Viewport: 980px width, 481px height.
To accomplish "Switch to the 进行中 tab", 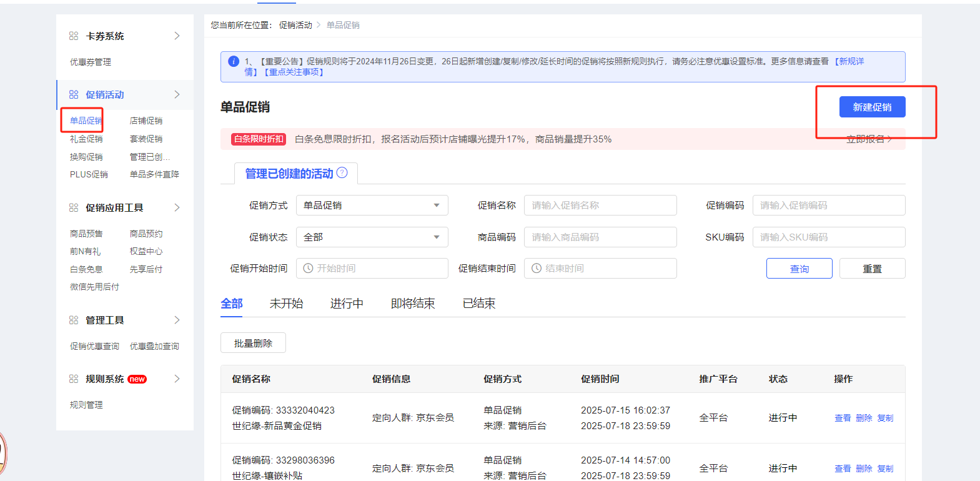I will coord(347,304).
